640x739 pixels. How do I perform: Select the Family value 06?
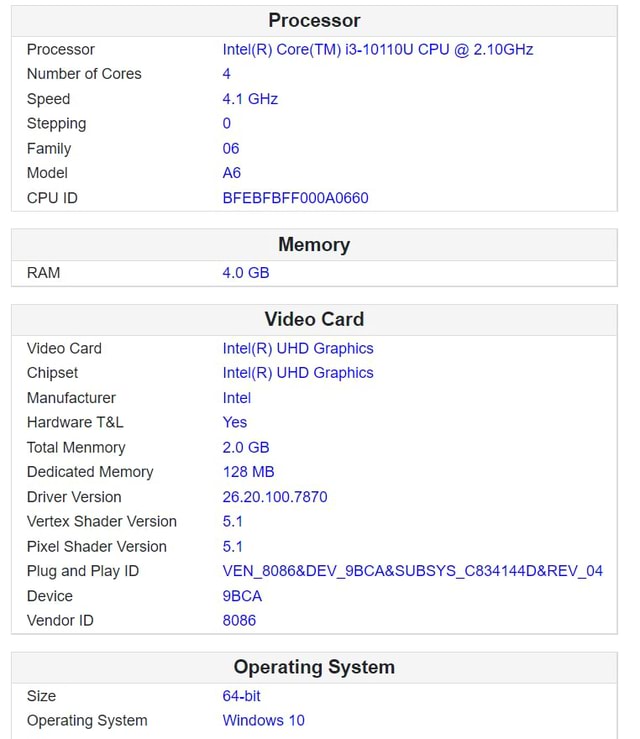click(230, 148)
